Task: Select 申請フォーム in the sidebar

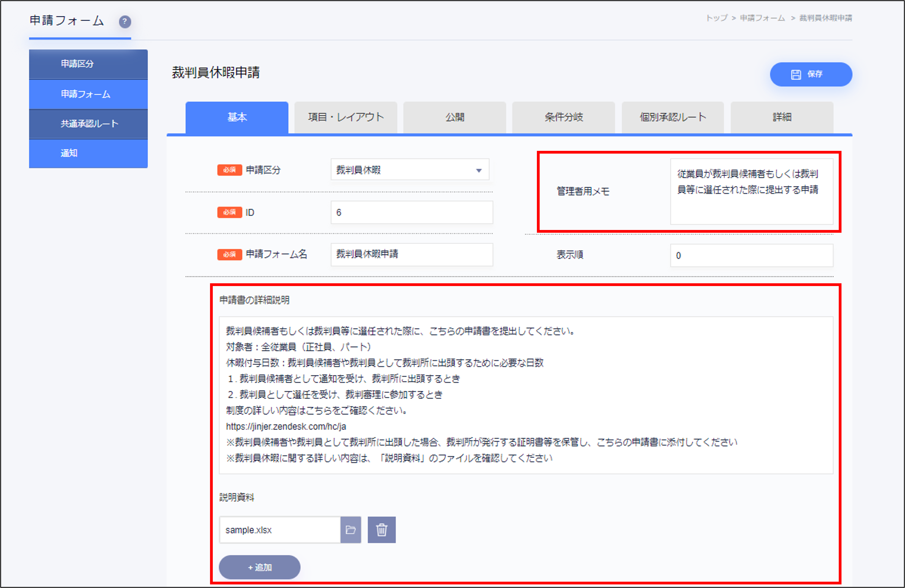Action: (88, 94)
